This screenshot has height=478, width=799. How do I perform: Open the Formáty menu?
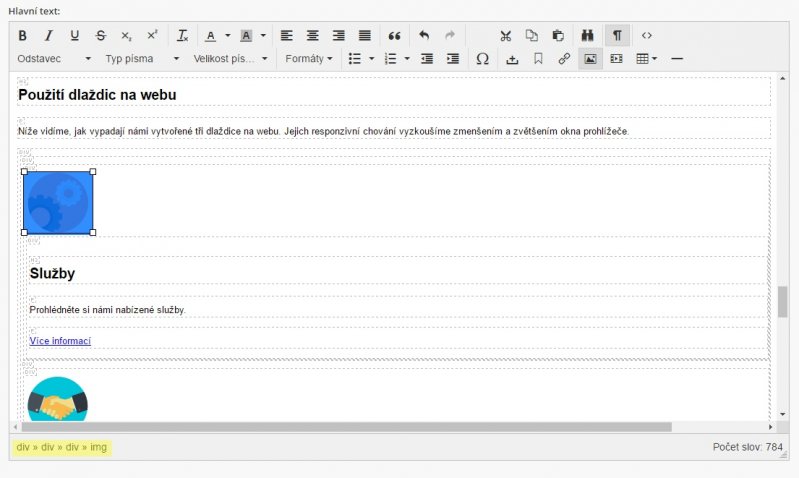pos(309,59)
